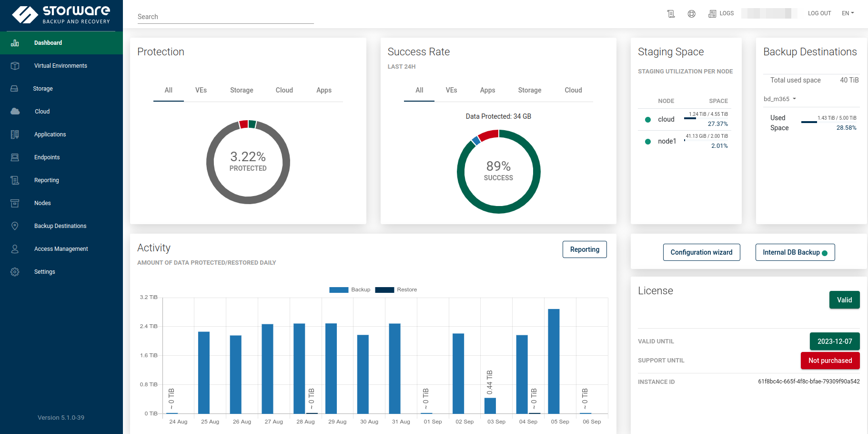Select the Cloud tab in Protection
This screenshot has height=434, width=868.
(284, 90)
